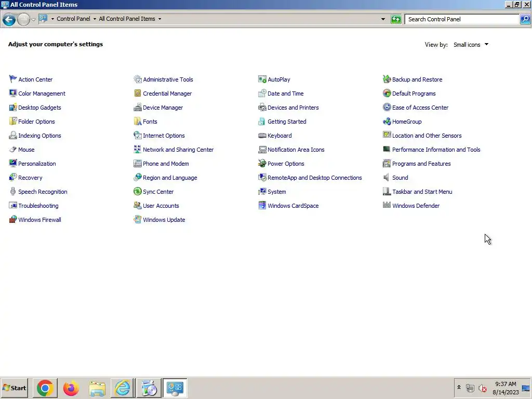Expand dropdown arrow after Control Panel breadcrumb
532x399 pixels.
coord(95,19)
